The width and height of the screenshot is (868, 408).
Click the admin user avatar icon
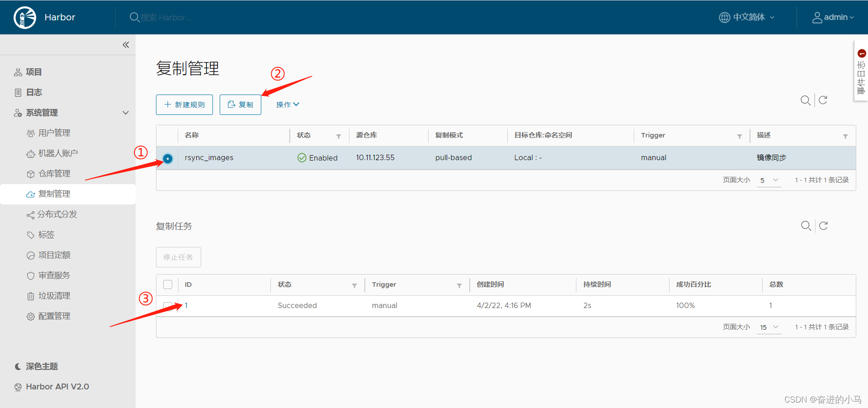tap(817, 17)
